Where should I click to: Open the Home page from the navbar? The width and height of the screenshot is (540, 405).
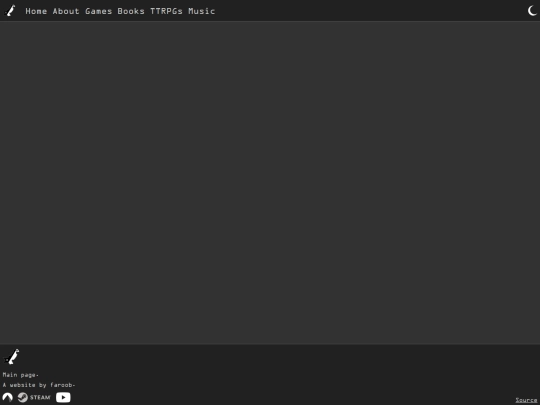click(x=36, y=11)
